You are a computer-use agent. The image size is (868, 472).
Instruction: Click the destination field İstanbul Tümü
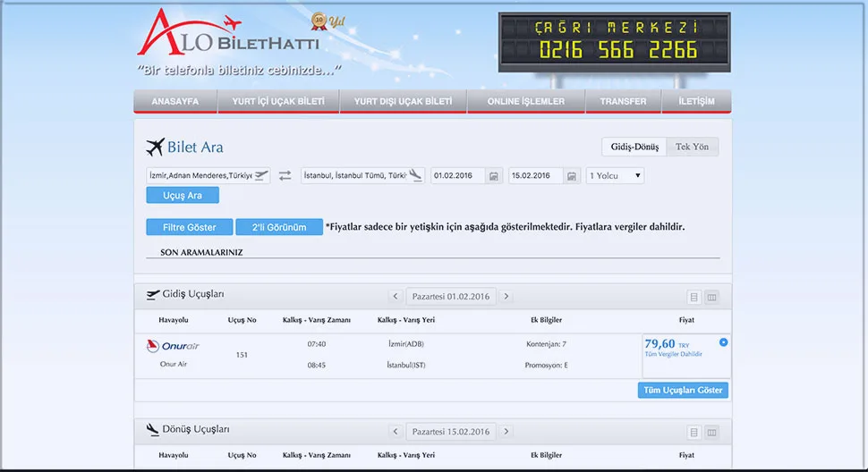[362, 176]
